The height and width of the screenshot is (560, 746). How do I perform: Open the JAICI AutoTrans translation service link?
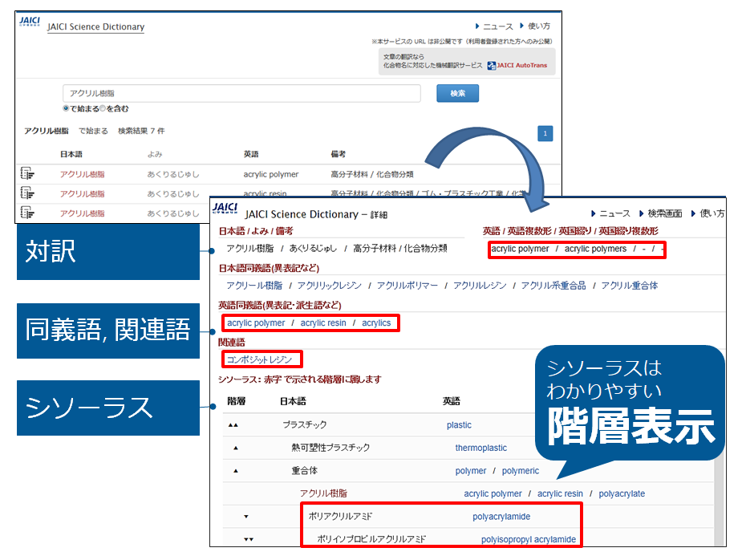[x=517, y=65]
